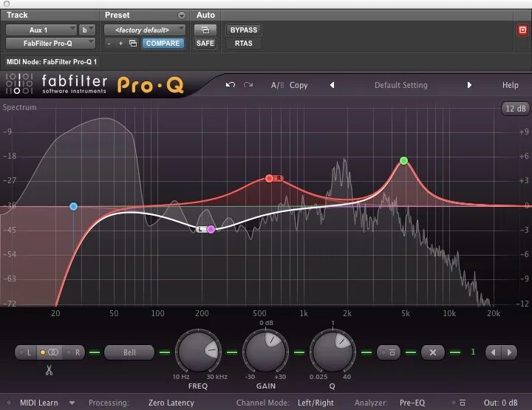The width and height of the screenshot is (532, 410).
Task: Click the GAIN knob
Action: 266,352
